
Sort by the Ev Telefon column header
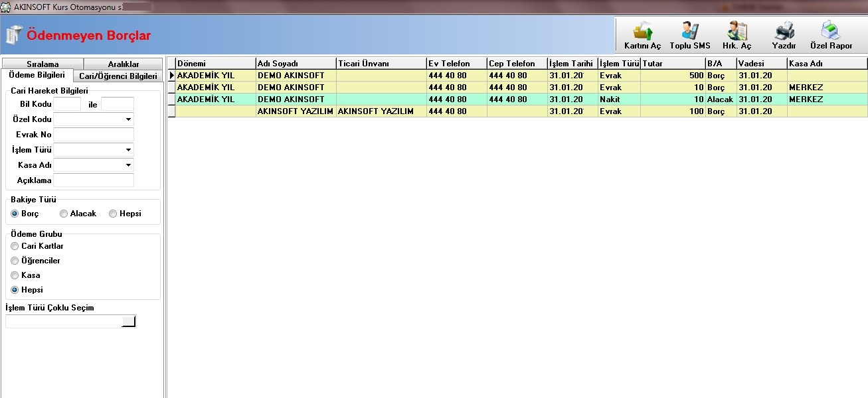pyautogui.click(x=456, y=64)
